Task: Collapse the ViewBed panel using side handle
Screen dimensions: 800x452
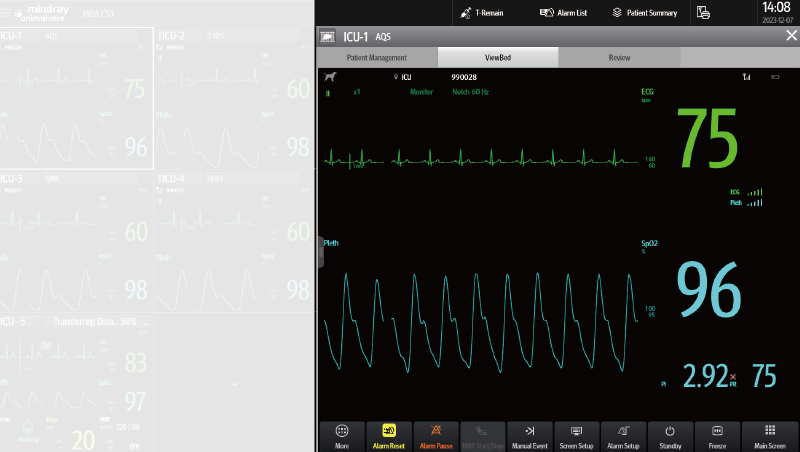Action: [321, 252]
